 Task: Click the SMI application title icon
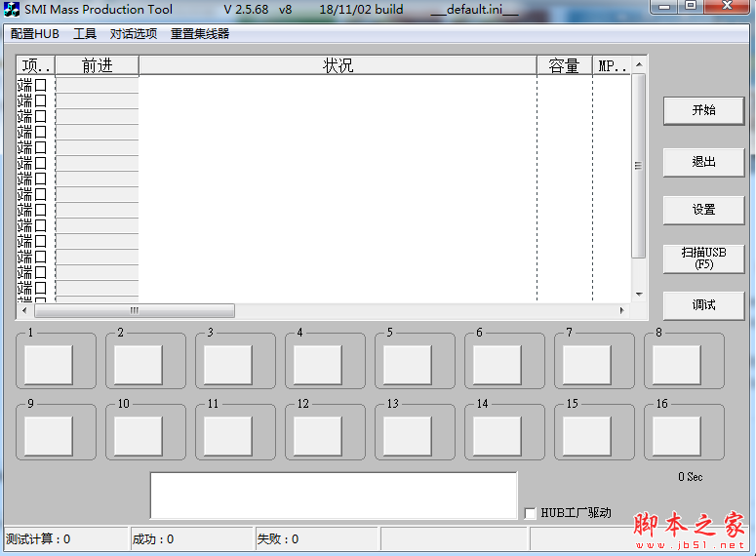[12, 9]
